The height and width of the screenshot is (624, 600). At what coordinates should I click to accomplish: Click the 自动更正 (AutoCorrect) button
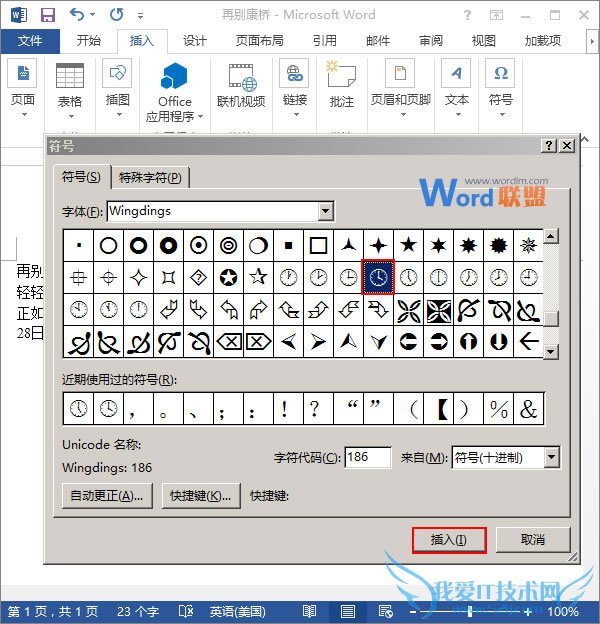107,496
